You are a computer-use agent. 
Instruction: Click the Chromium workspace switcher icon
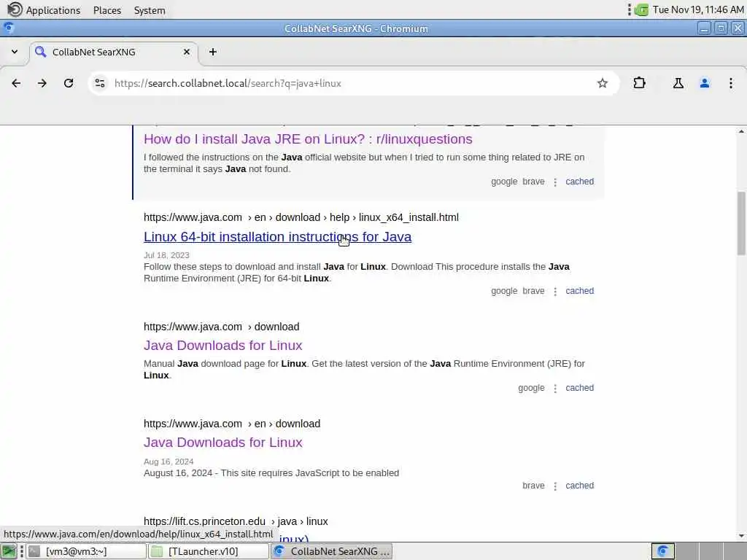[x=662, y=551]
